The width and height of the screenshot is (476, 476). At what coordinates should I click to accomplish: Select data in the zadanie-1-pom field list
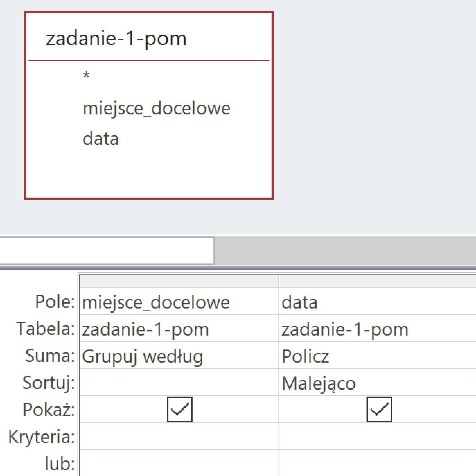coord(100,138)
